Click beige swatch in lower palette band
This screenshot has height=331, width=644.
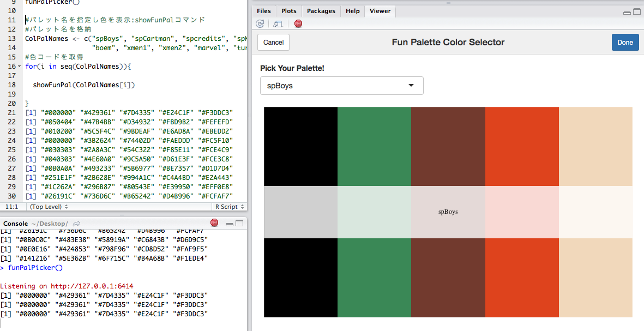[595, 278]
